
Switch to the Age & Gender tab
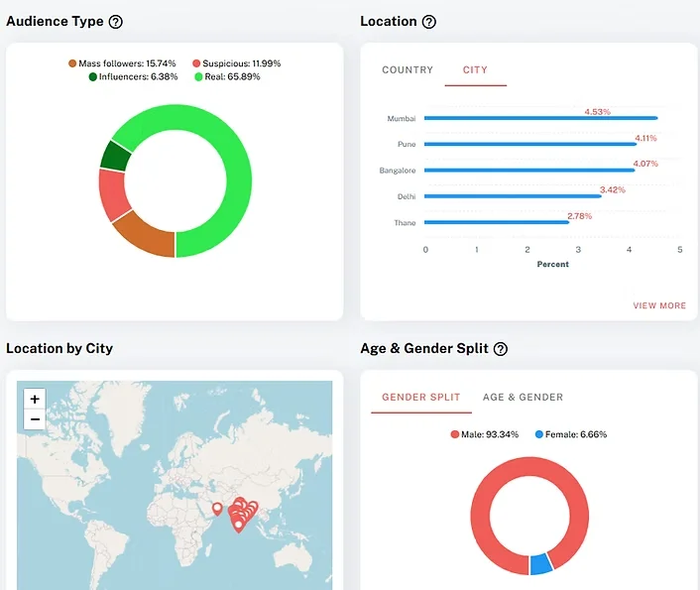pyautogui.click(x=523, y=398)
